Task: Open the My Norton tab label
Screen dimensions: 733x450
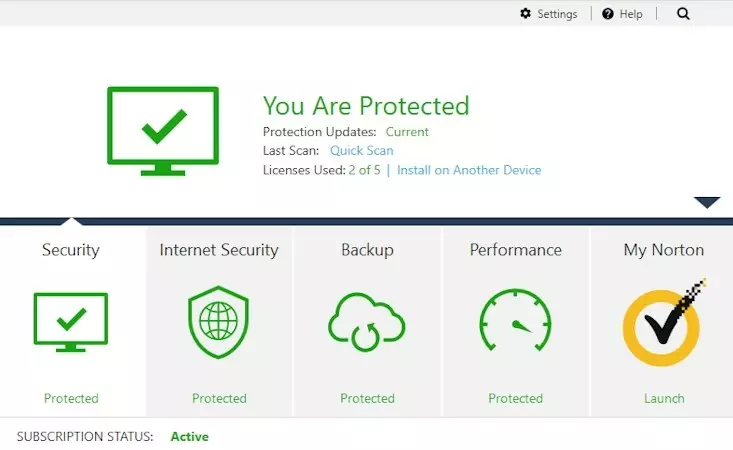Action: pyautogui.click(x=664, y=250)
